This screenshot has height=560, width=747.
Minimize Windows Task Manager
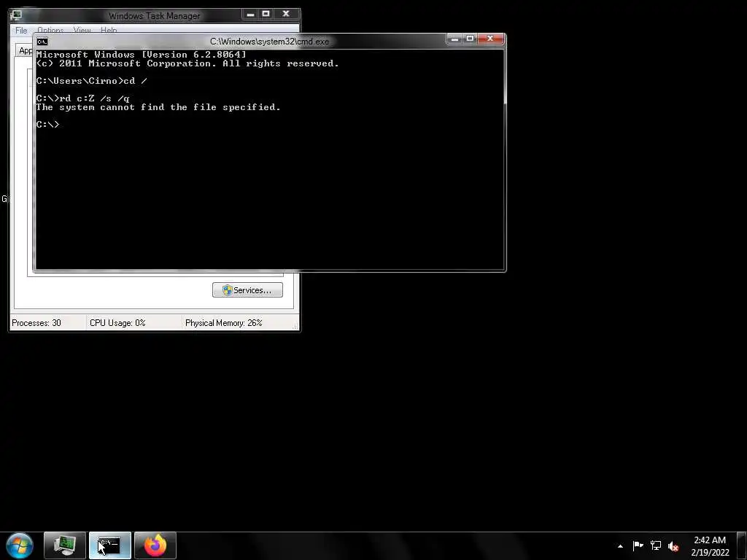point(251,14)
